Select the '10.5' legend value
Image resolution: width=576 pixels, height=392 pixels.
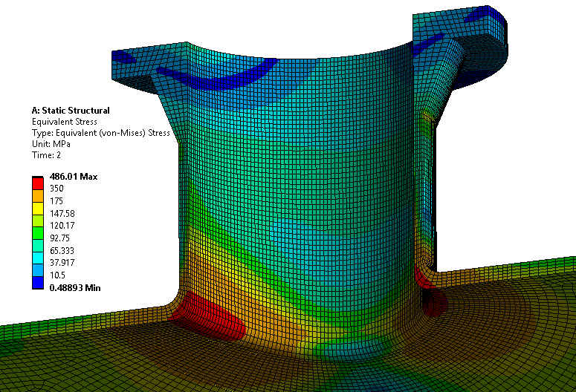(57, 275)
